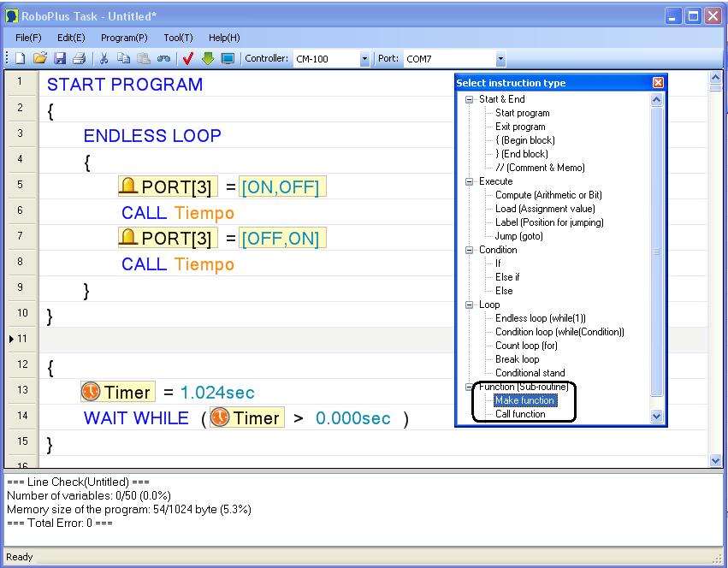Image resolution: width=728 pixels, height=568 pixels.
Task: Click the RoboPlus Task title bar icon
Action: (x=12, y=16)
